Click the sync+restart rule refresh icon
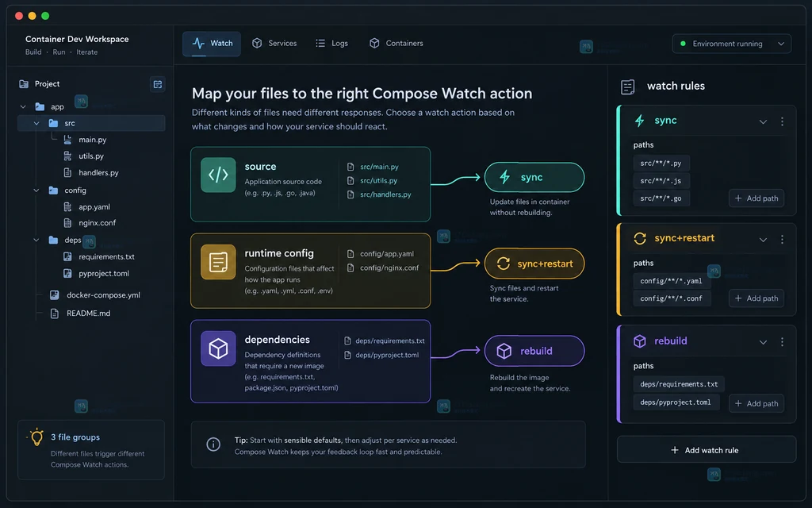This screenshot has height=508, width=812. [640, 238]
